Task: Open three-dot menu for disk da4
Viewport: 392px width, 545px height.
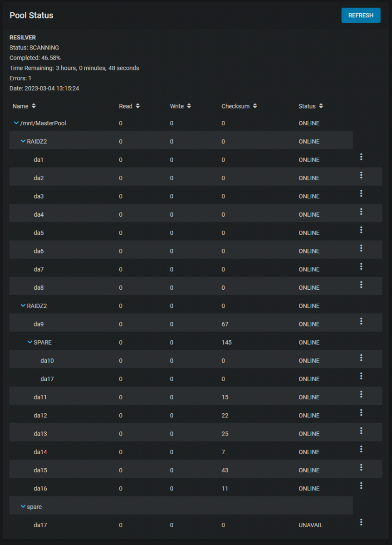Action: (x=361, y=212)
